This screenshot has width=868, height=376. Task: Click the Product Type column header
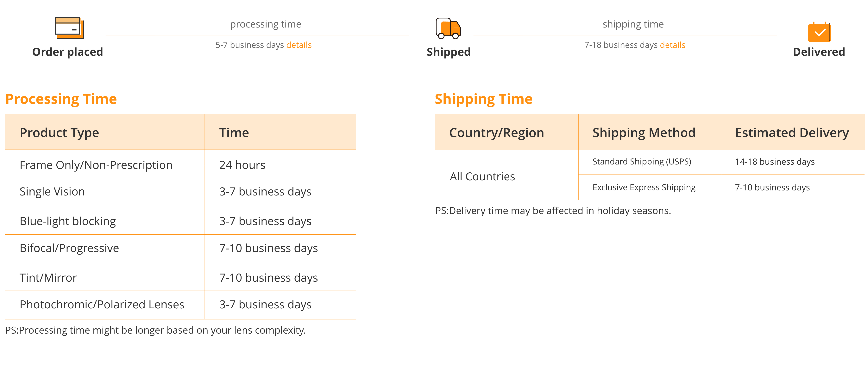pos(105,132)
